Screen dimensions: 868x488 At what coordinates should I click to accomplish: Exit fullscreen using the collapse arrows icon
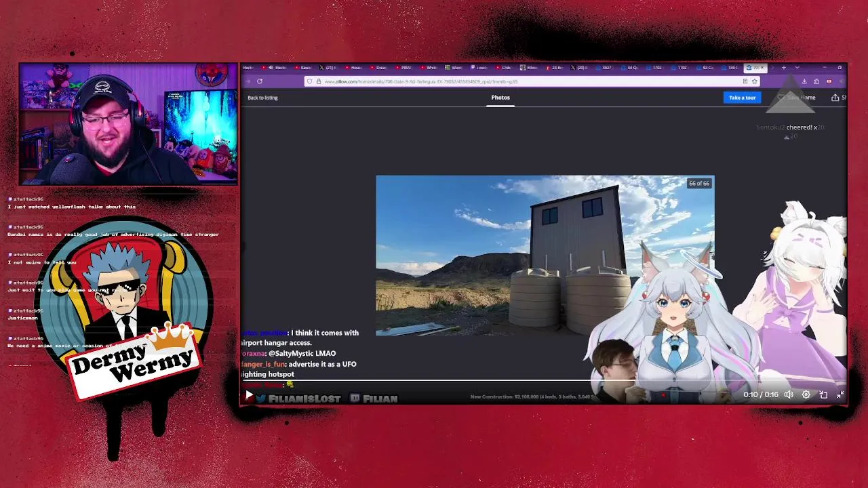pos(840,394)
